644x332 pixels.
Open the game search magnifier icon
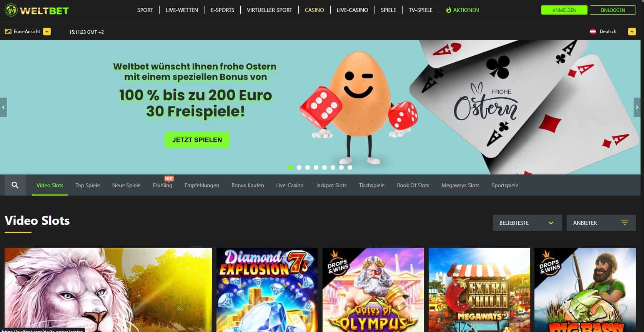pos(15,185)
